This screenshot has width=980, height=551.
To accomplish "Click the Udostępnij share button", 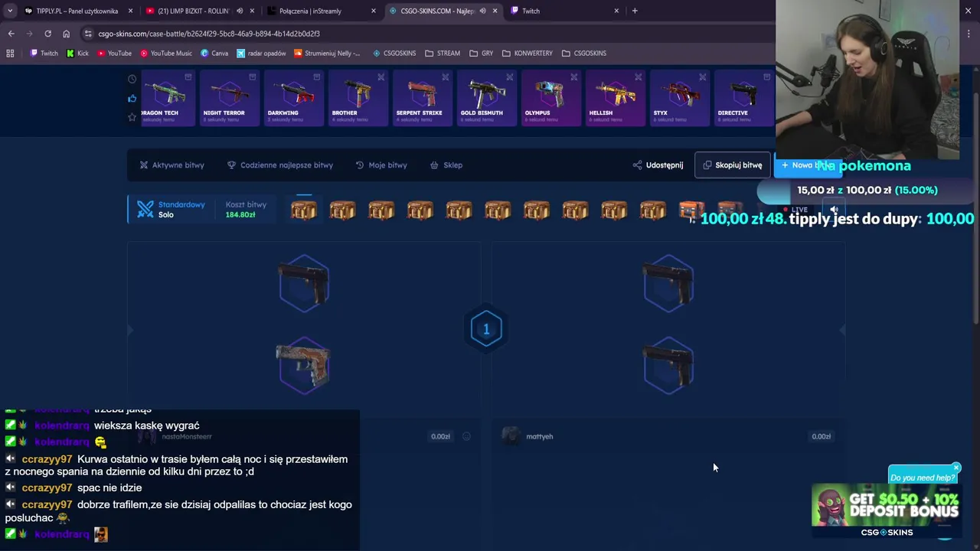I will point(658,165).
